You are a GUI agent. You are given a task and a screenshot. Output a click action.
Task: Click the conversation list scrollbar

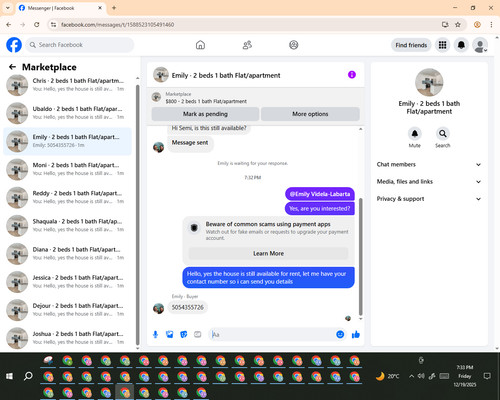[x=138, y=215]
